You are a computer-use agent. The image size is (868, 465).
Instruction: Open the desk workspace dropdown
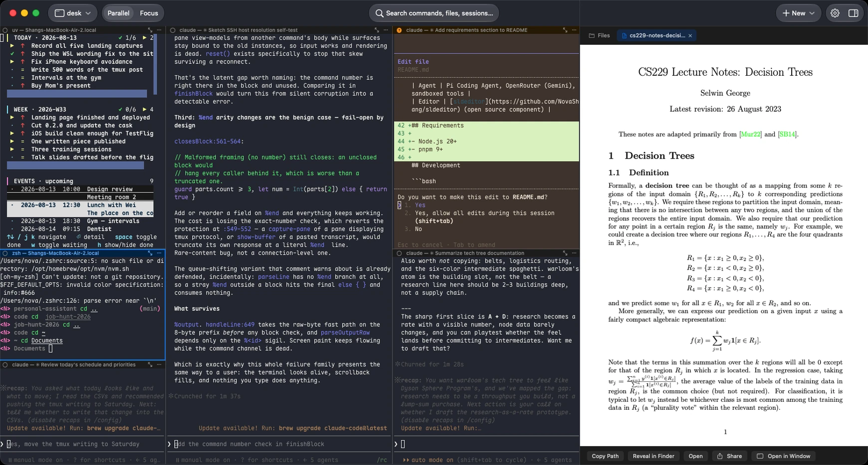(x=73, y=13)
